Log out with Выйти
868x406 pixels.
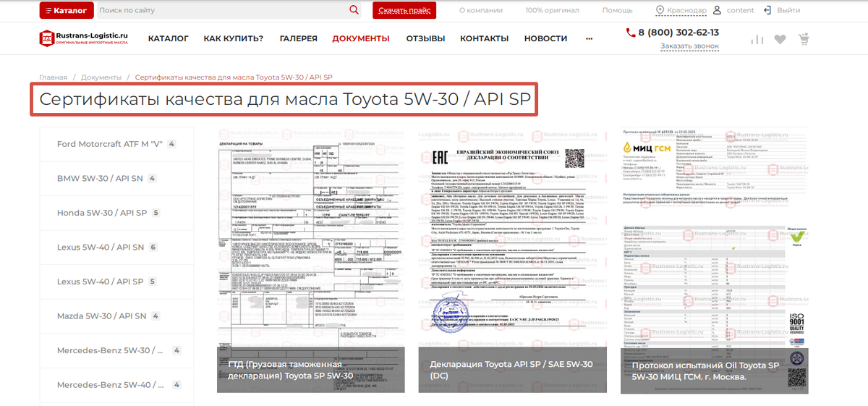tap(788, 10)
